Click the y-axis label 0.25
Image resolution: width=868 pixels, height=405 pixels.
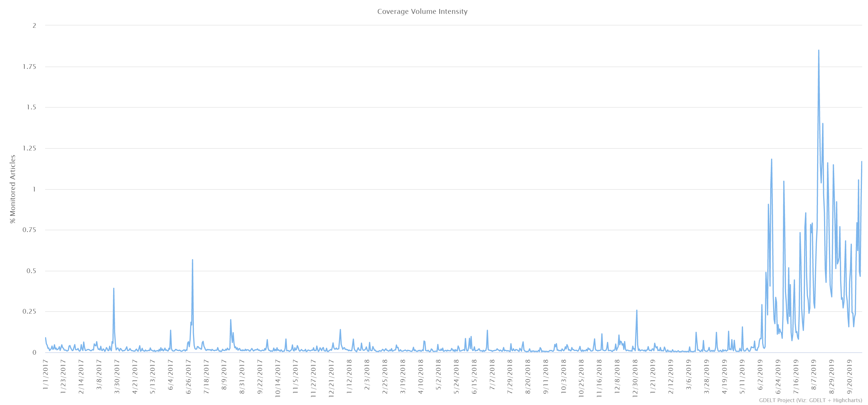pyautogui.click(x=29, y=312)
